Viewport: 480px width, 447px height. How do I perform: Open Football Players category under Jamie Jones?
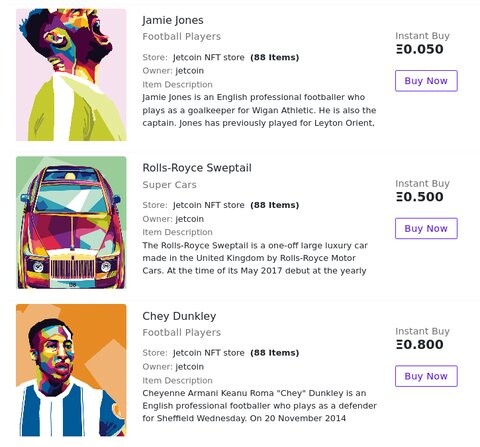pyautogui.click(x=181, y=36)
